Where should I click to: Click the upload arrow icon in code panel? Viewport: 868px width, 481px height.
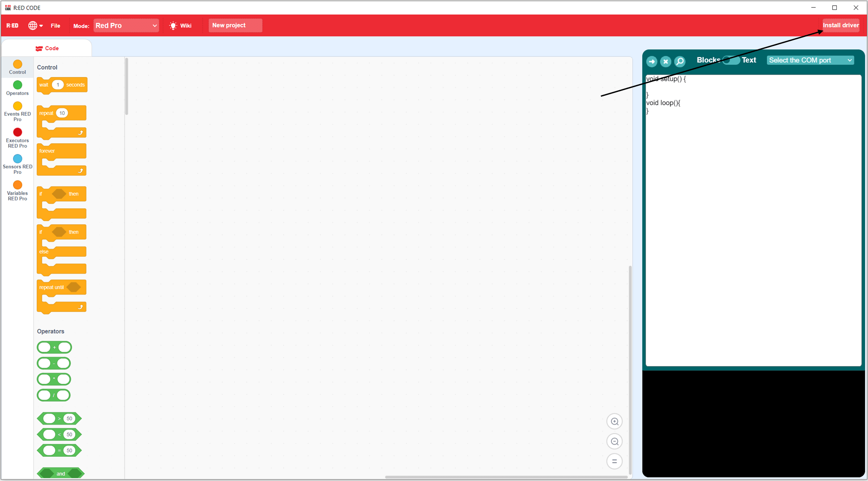[652, 61]
